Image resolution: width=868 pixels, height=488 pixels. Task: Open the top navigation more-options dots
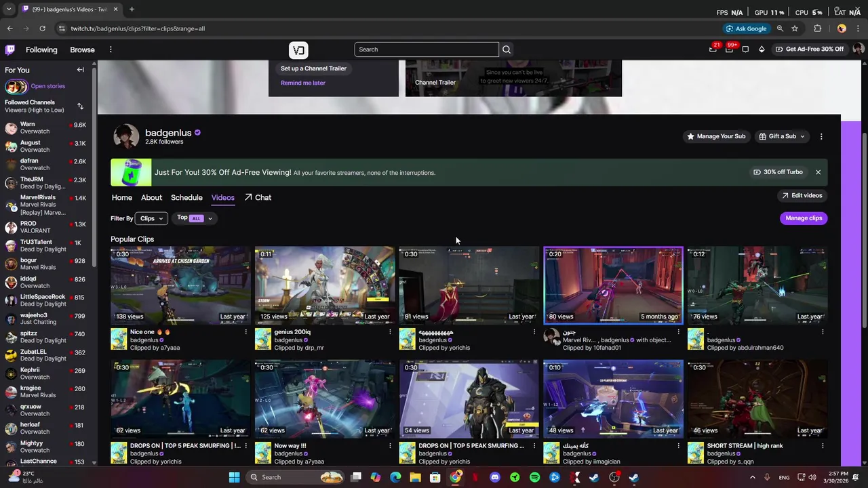pyautogui.click(x=111, y=49)
